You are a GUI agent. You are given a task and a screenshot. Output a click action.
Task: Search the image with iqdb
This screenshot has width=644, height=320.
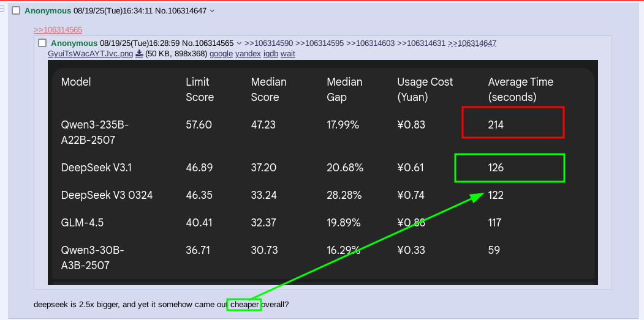[x=271, y=54]
